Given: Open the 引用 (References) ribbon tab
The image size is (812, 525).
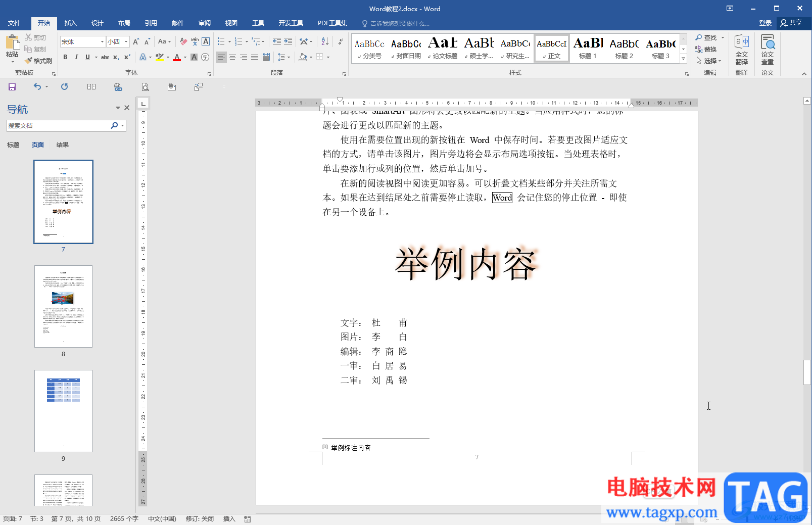Looking at the screenshot, I should tap(151, 23).
